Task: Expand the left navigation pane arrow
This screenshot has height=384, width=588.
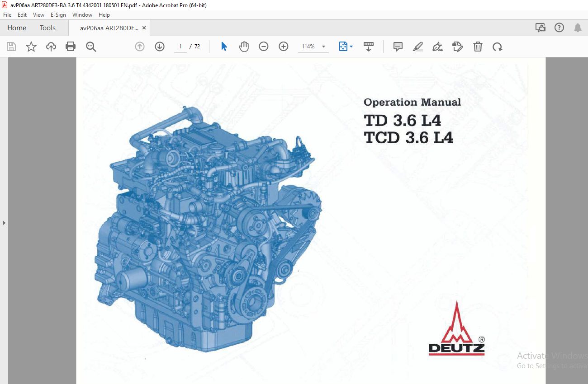Action: [x=4, y=223]
